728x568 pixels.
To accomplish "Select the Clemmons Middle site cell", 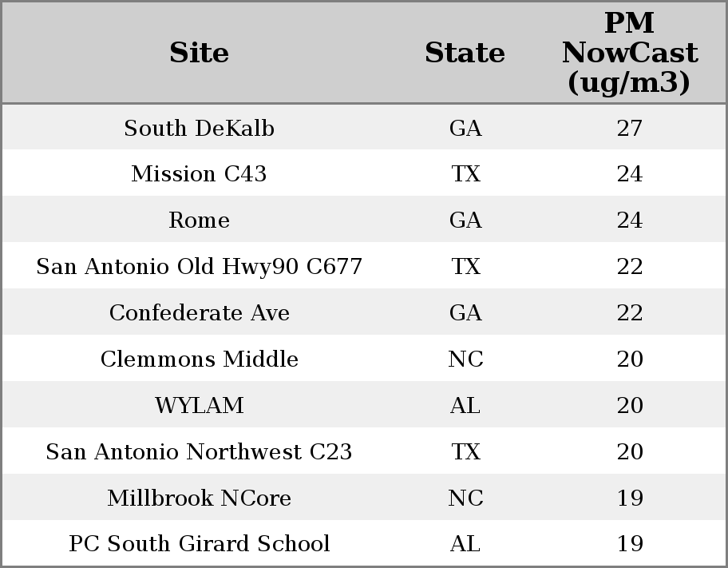I will [x=199, y=359].
